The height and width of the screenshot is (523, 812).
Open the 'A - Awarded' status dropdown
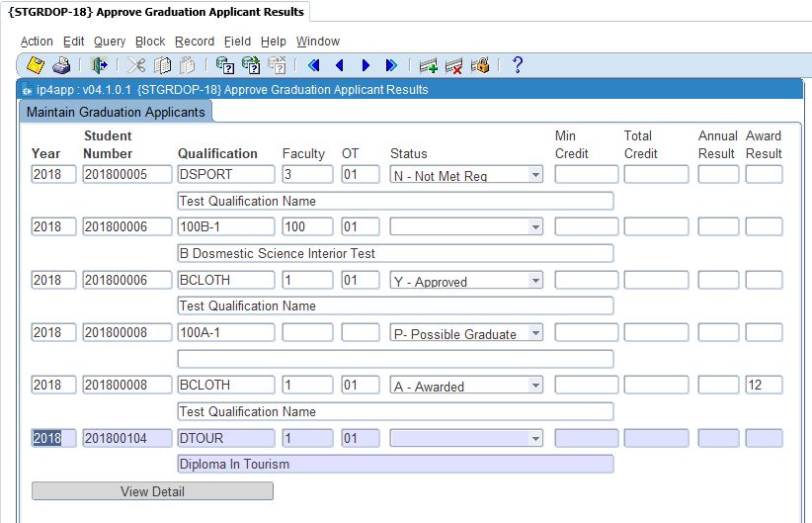(x=535, y=386)
